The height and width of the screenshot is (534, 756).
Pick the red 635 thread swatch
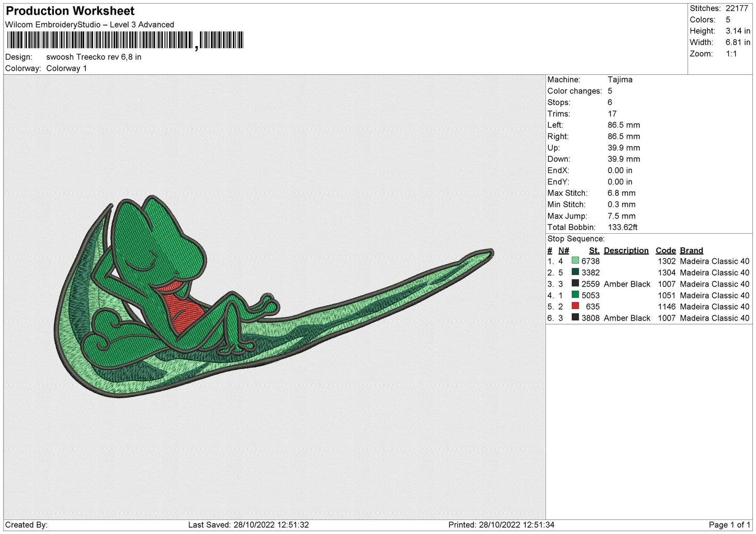(x=575, y=306)
